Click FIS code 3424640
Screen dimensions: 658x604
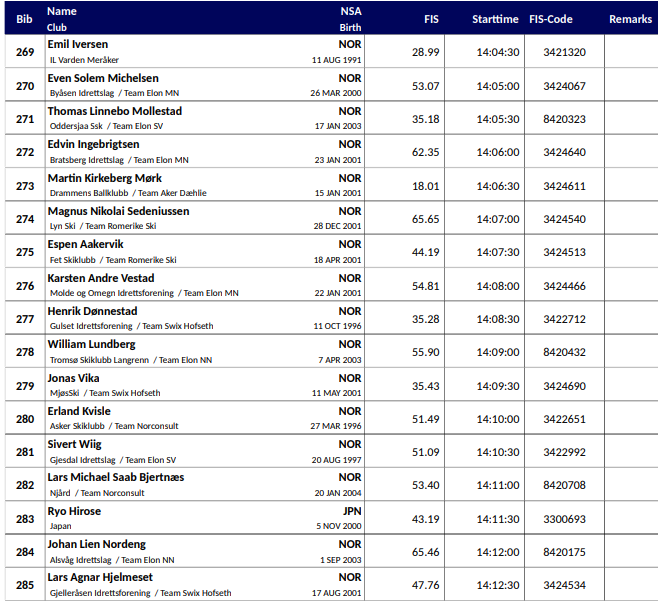pyautogui.click(x=564, y=152)
